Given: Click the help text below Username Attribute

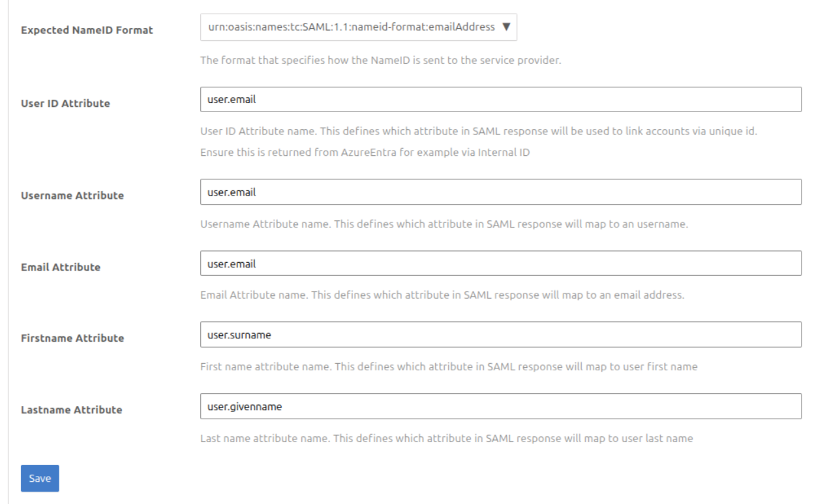Looking at the screenshot, I should pyautogui.click(x=444, y=224).
